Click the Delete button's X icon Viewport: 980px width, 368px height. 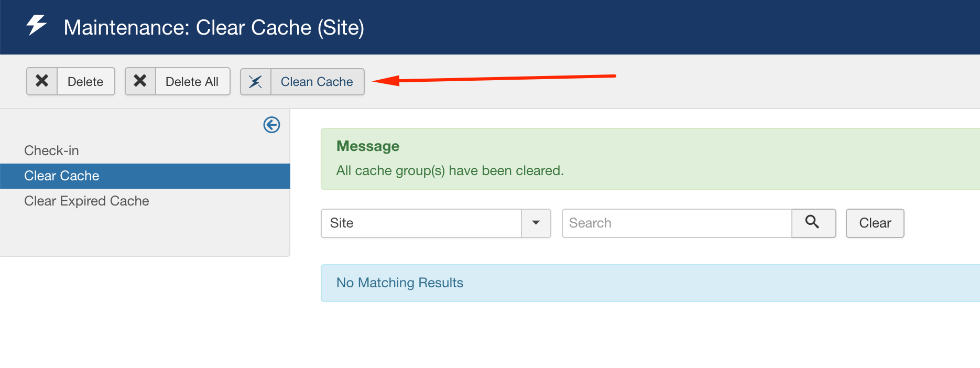[42, 81]
